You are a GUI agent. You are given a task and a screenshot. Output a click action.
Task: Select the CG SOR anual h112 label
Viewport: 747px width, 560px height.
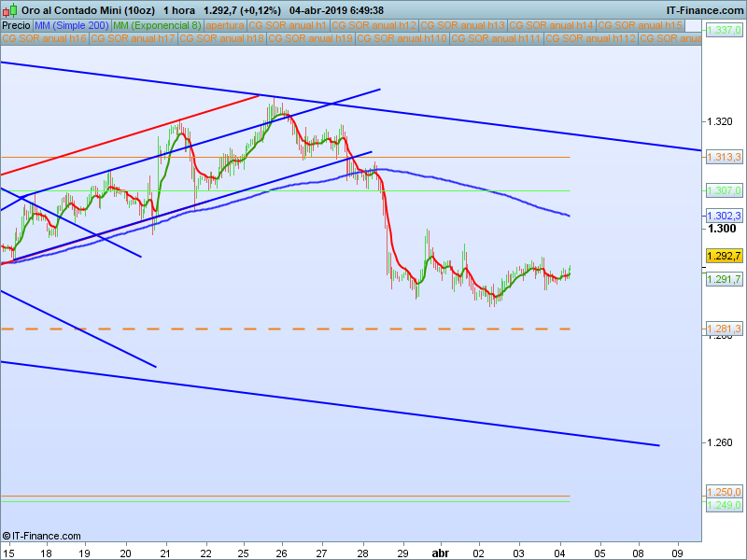coord(590,38)
